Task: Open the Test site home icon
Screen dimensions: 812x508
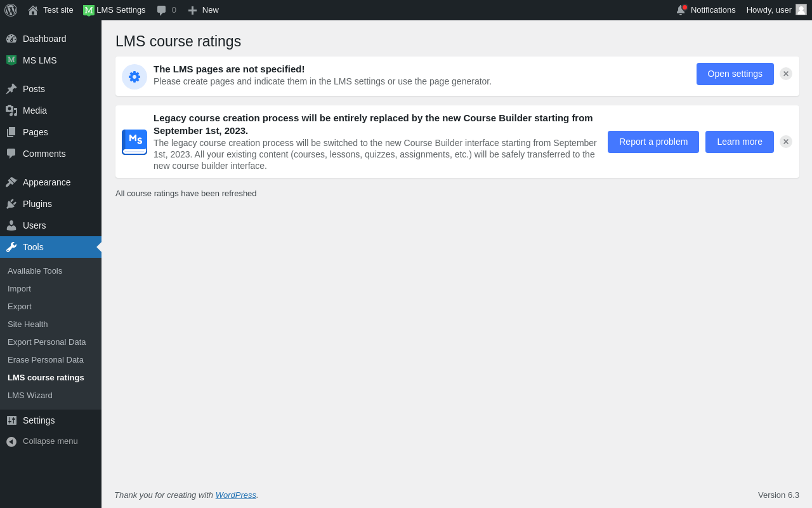Action: coord(33,10)
